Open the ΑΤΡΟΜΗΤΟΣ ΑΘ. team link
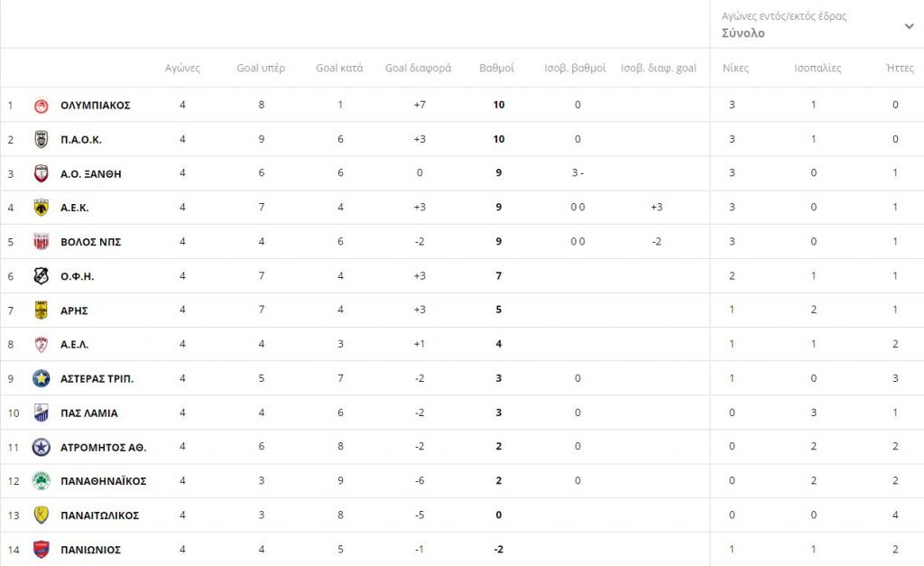The width and height of the screenshot is (924, 566). 103,447
